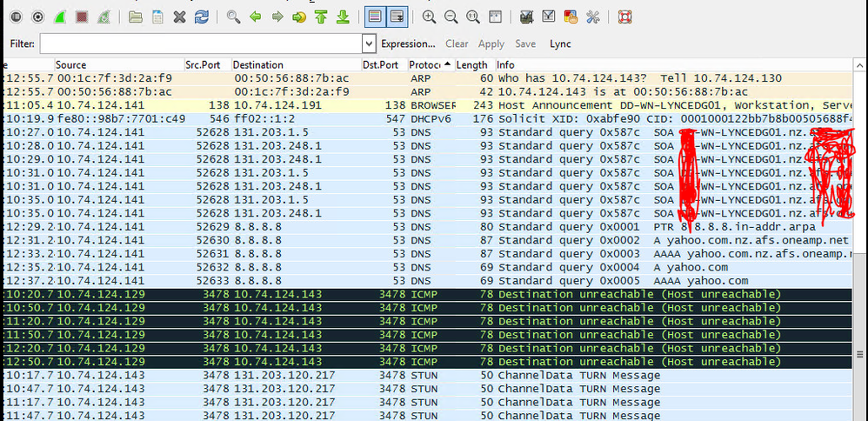
Task: Select the ARP '10.74.124.143 is at' packet
Action: [427, 92]
